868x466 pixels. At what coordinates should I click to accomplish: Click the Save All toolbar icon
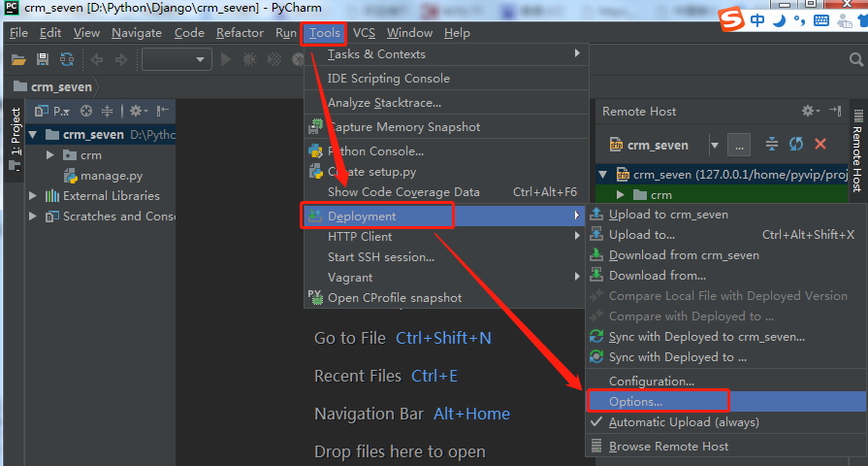pyautogui.click(x=43, y=59)
